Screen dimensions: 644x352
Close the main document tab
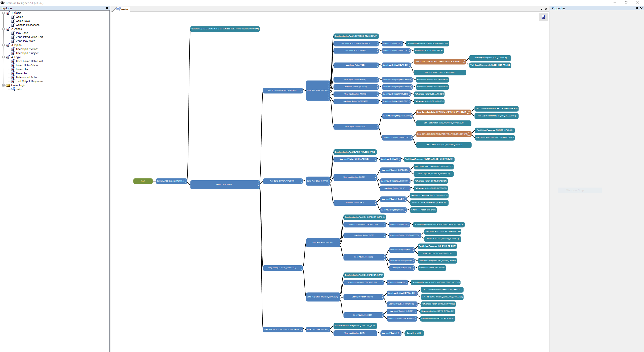pos(546,9)
